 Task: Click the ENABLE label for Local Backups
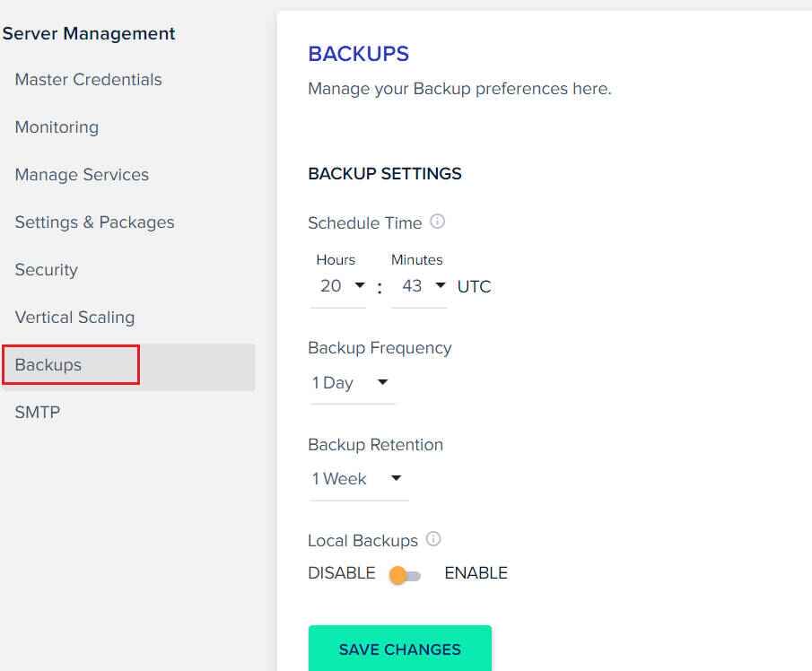tap(476, 573)
